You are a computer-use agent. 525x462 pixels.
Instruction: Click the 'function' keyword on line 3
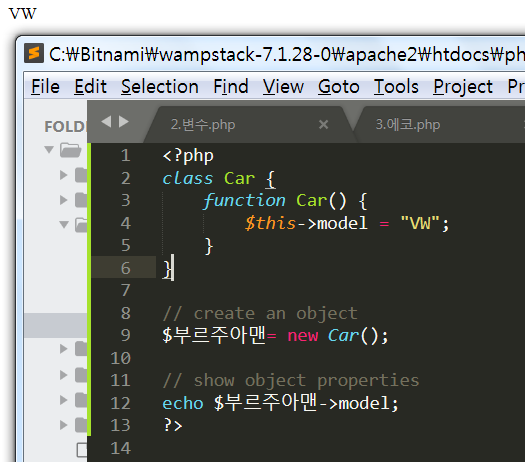pyautogui.click(x=244, y=201)
